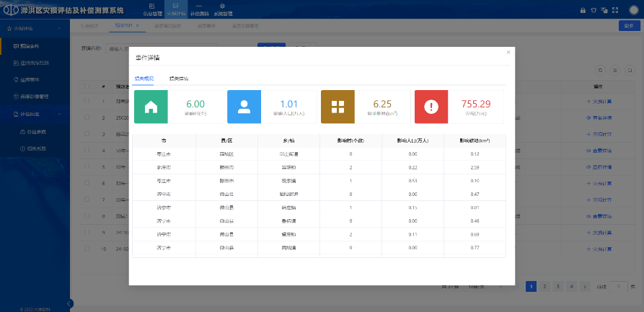Image resolution: width=644 pixels, height=312 pixels.
Task: Click the green house affected-villages icon
Action: [151, 107]
